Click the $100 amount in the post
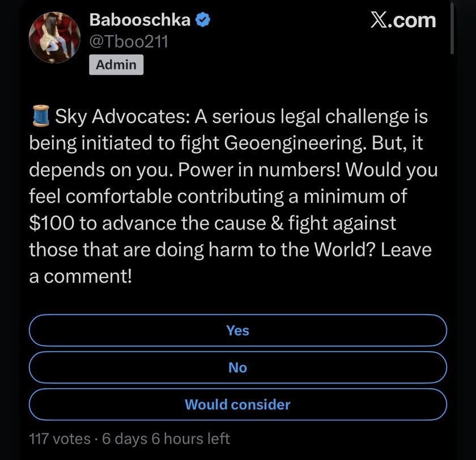476x460 pixels. tap(51, 223)
